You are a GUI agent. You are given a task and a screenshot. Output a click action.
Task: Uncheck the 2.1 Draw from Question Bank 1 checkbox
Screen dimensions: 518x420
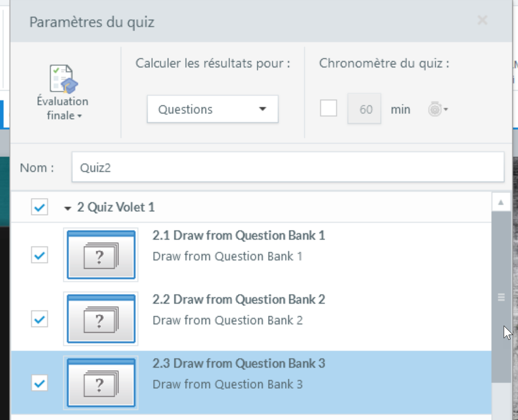pos(39,255)
